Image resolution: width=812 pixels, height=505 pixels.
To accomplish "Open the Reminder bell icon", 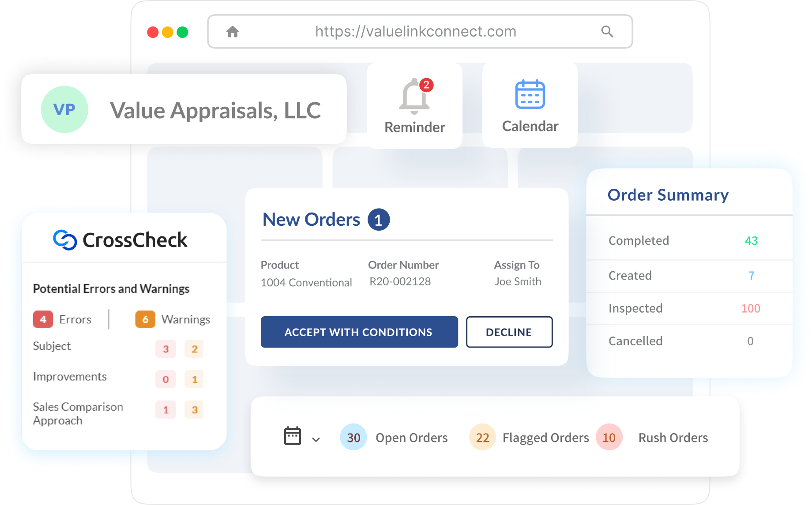I will [414, 96].
